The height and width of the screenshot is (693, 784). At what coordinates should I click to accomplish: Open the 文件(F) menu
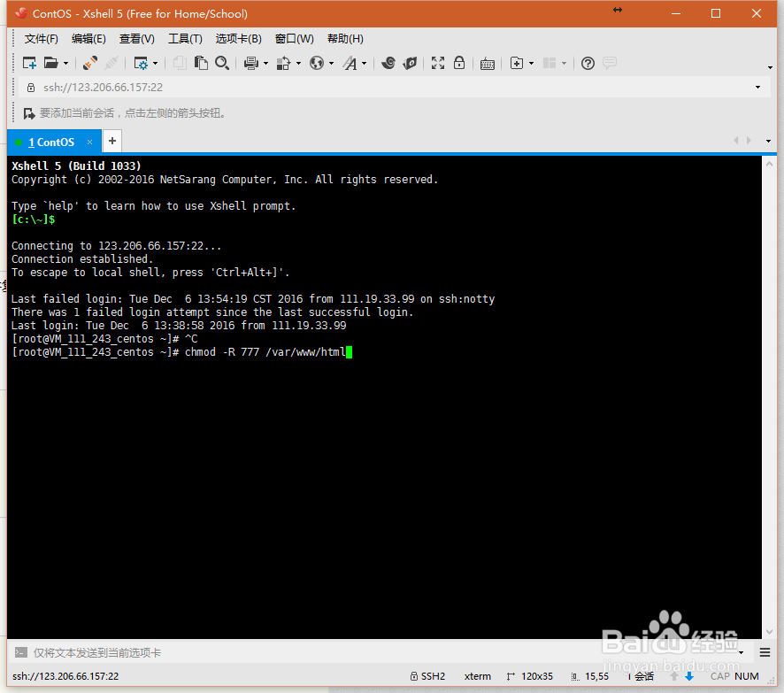(x=41, y=38)
